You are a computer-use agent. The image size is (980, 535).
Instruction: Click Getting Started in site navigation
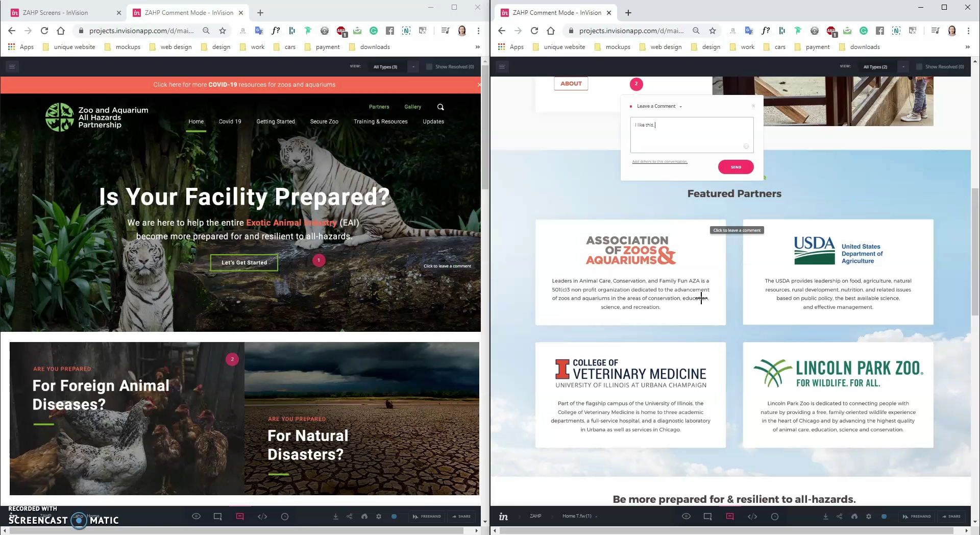click(276, 121)
